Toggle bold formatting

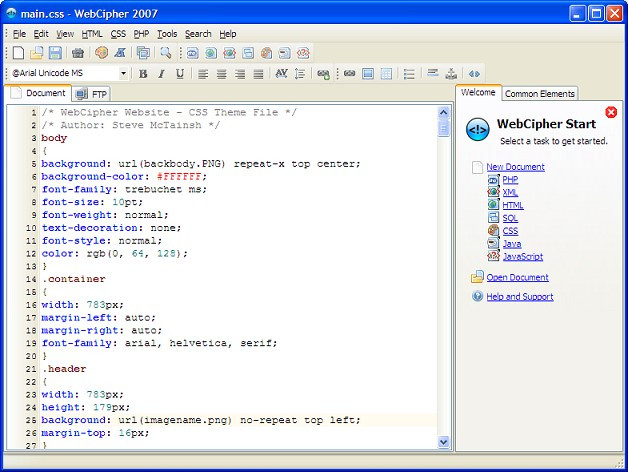point(143,74)
